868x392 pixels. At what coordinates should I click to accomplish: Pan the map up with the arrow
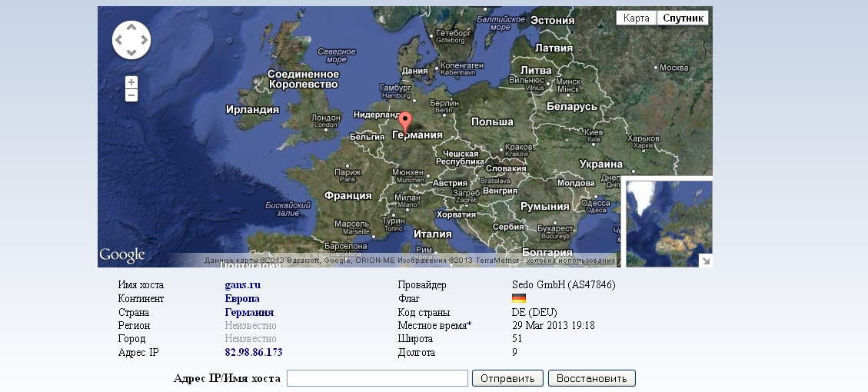coord(131,27)
